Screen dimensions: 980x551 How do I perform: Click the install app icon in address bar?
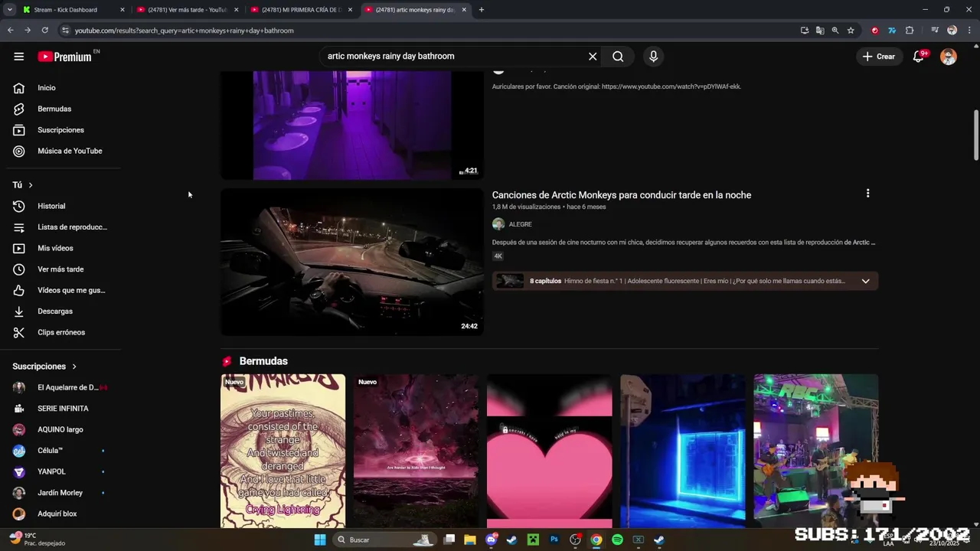tap(805, 31)
